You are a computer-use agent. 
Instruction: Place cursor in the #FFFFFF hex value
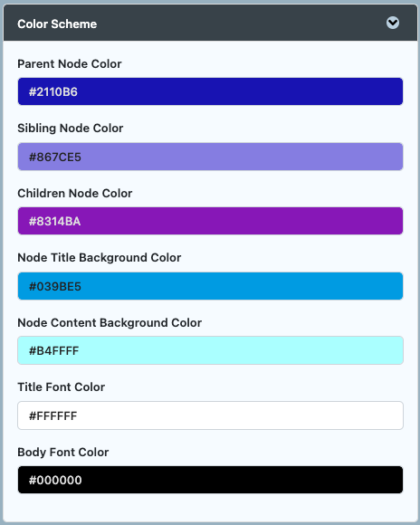coord(52,415)
